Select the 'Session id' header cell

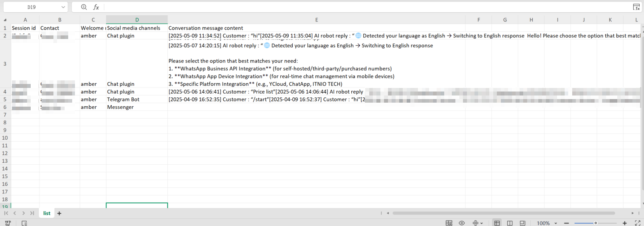[x=25, y=28]
